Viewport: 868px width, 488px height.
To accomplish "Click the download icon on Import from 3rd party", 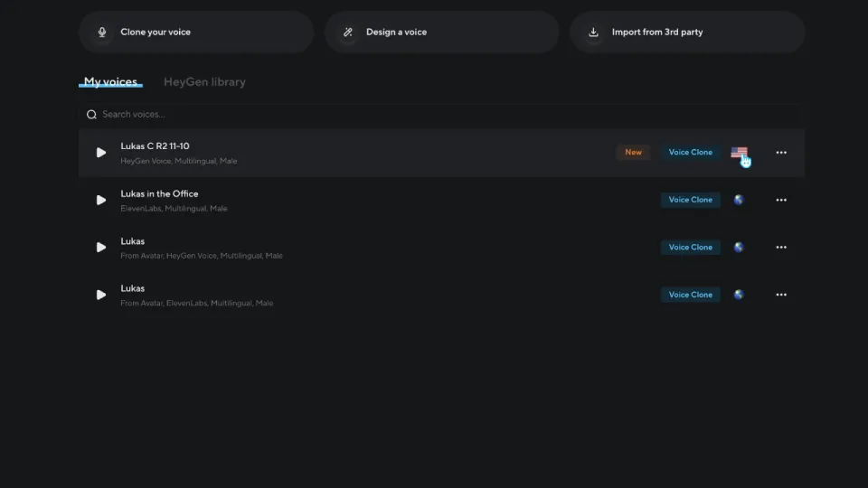I will (593, 33).
